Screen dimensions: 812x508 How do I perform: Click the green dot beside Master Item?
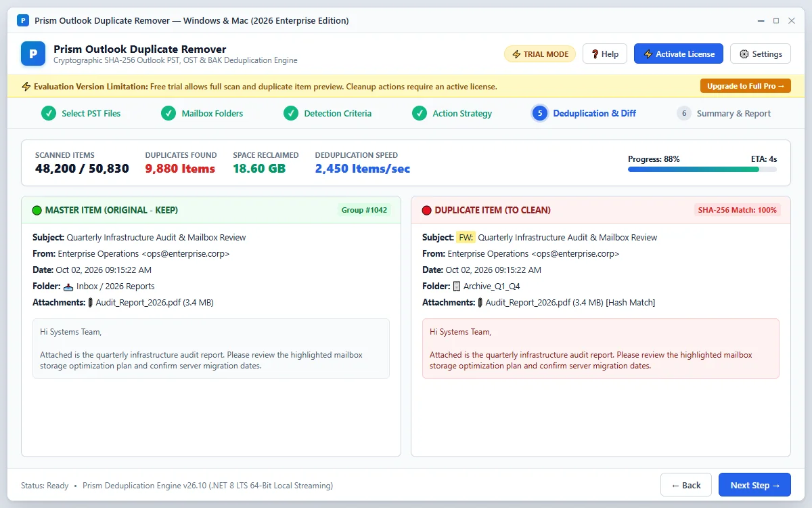pyautogui.click(x=37, y=210)
